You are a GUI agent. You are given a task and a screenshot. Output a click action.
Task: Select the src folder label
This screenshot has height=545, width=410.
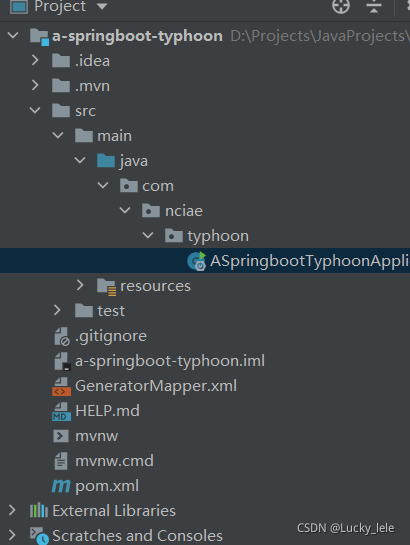click(x=85, y=111)
